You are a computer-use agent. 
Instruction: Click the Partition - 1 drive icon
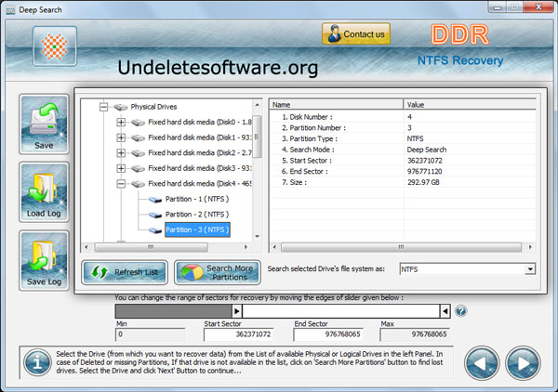pos(155,200)
